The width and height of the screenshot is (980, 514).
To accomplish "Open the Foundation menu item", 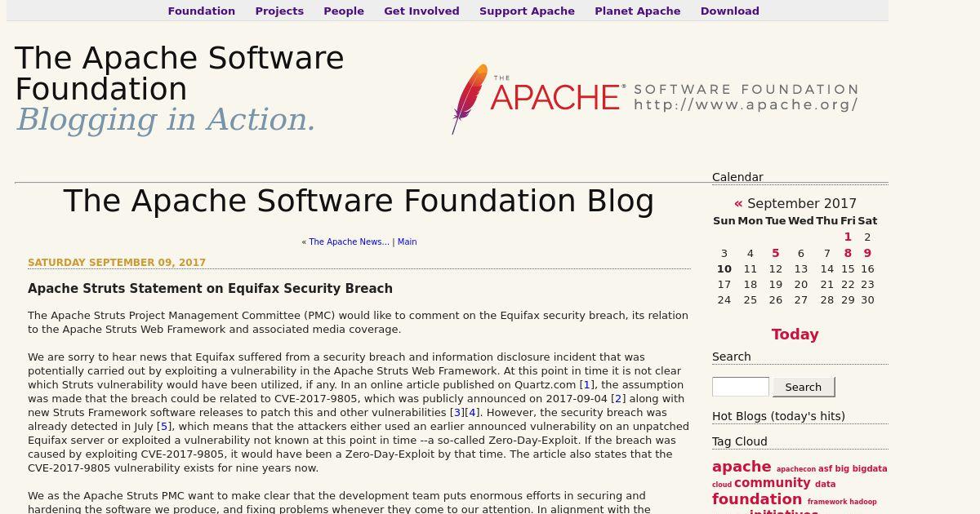I will 201,11.
